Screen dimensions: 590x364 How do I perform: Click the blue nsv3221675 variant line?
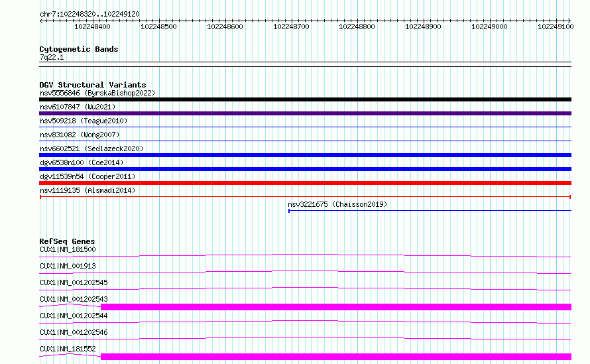click(430, 211)
